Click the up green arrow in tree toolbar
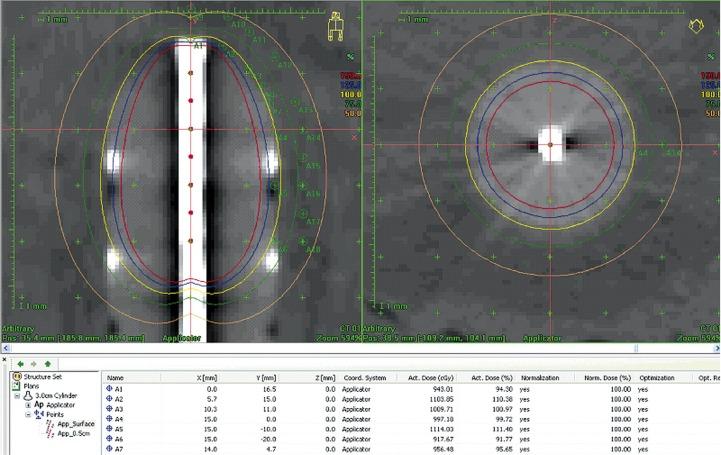This screenshot has height=455, width=721. coord(47,364)
